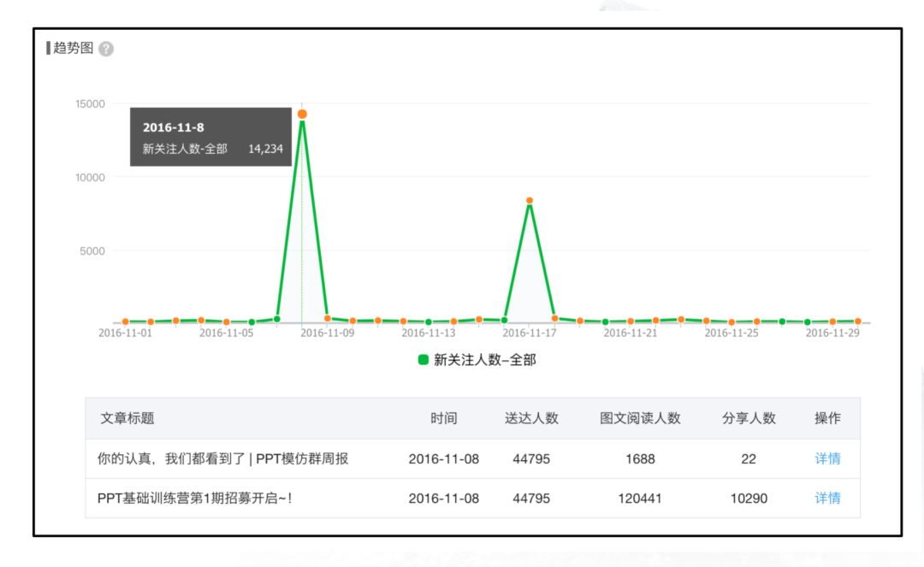924x567 pixels.
Task: Select the 送达人数 column header
Action: (531, 419)
